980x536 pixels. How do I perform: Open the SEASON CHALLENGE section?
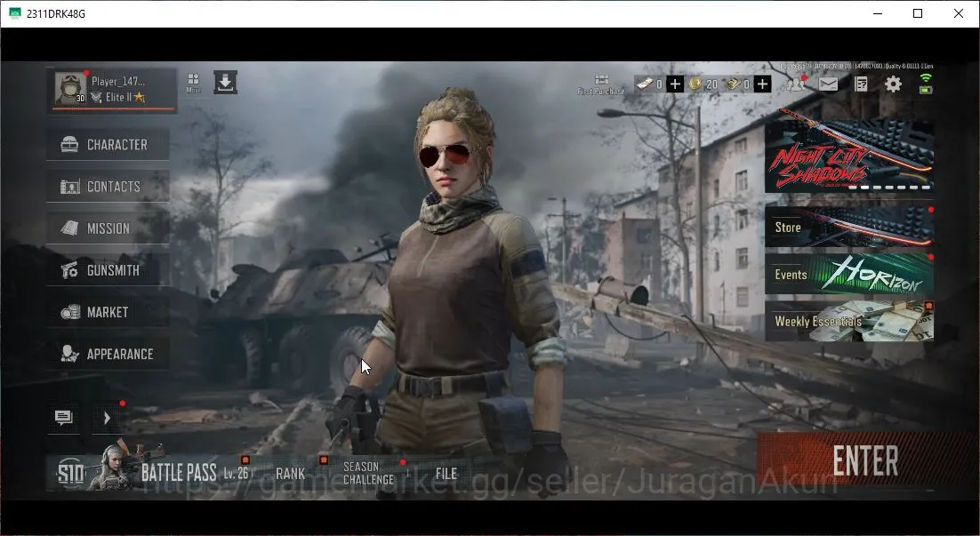click(369, 474)
